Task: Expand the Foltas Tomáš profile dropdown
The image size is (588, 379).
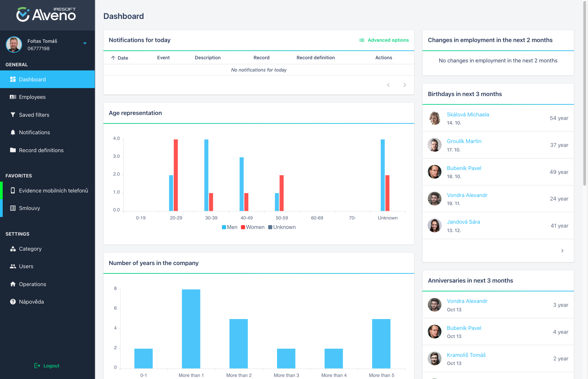Action: [85, 43]
